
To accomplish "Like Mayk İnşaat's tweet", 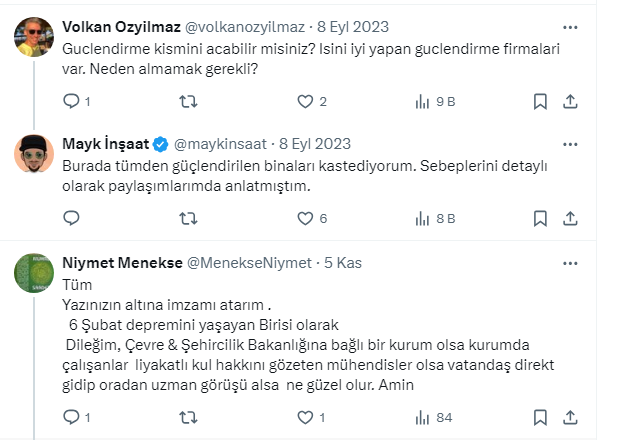I will [305, 218].
